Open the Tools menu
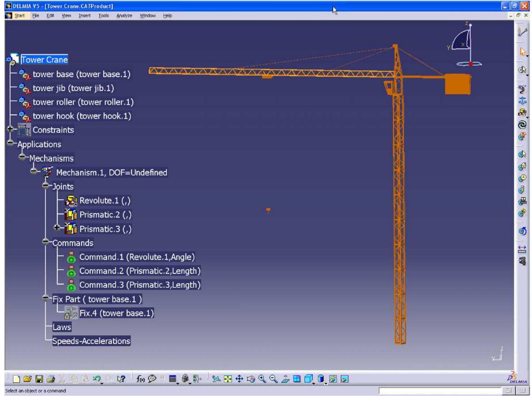Viewport: 532px width, 396px height. [x=104, y=15]
